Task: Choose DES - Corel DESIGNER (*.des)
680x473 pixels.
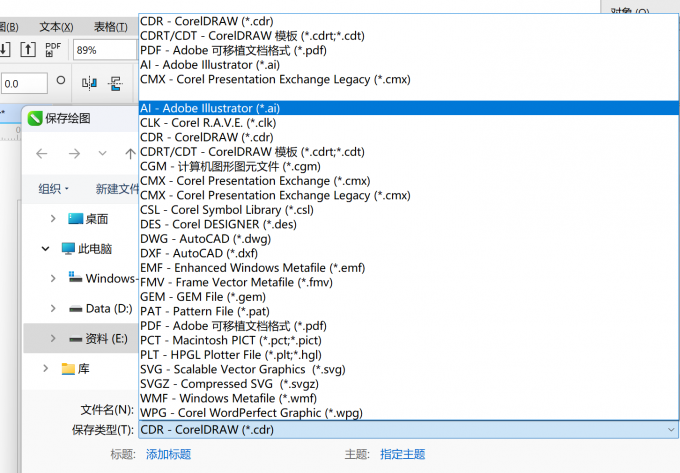Action: (409, 224)
